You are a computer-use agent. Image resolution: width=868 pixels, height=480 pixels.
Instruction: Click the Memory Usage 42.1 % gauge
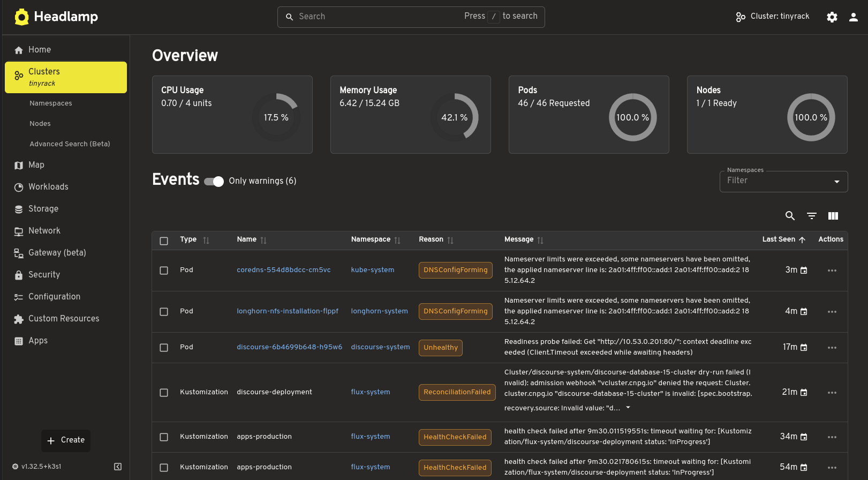[x=455, y=117]
